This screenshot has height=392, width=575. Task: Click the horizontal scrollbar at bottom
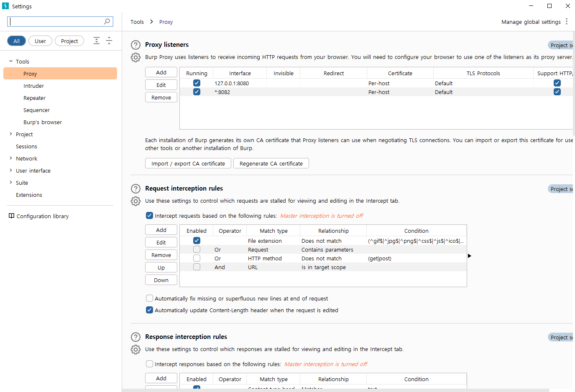click(x=336, y=390)
